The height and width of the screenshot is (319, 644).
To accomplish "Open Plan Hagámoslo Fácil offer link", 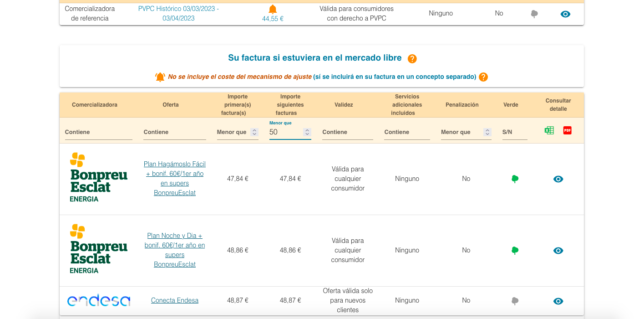I will (175, 178).
